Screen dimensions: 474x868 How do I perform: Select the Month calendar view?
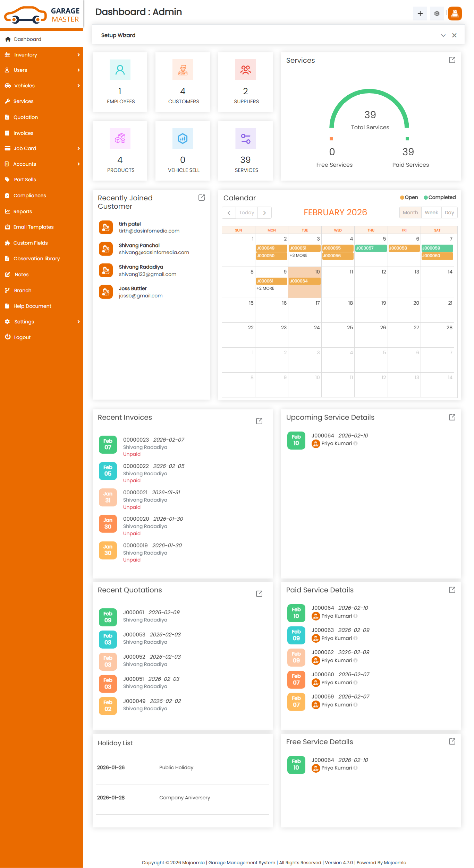tap(410, 212)
